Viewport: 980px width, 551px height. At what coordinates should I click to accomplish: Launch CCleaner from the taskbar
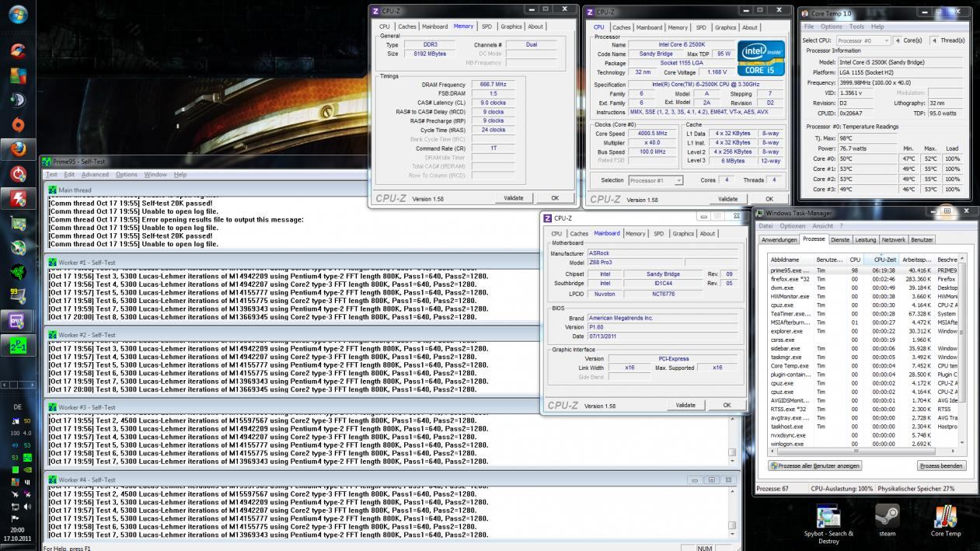pyautogui.click(x=18, y=51)
